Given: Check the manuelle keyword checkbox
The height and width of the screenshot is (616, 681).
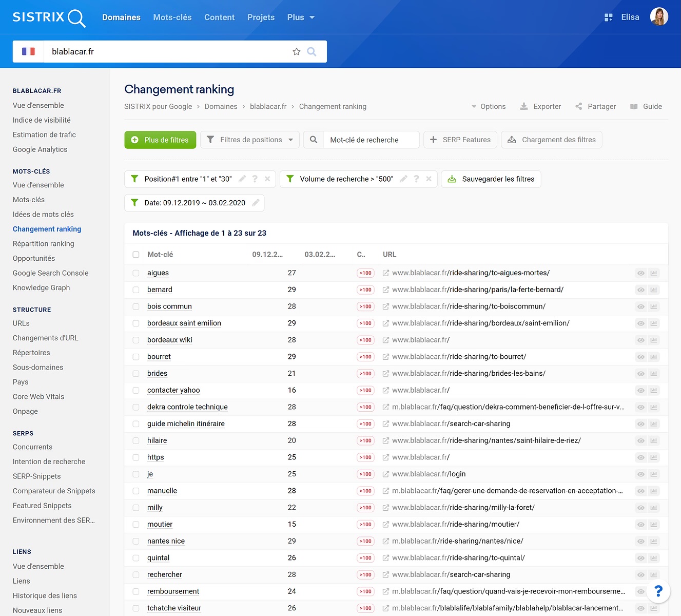Looking at the screenshot, I should (x=136, y=491).
